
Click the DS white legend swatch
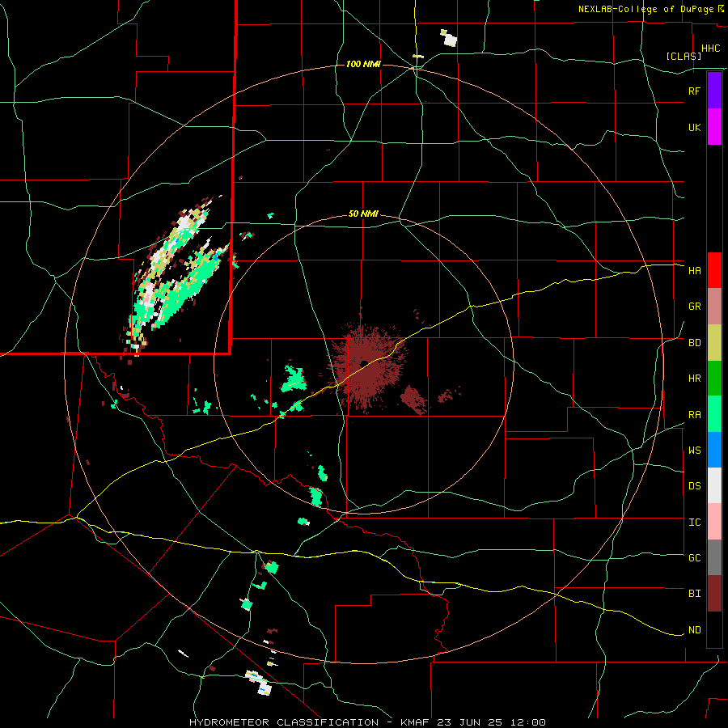tap(714, 485)
